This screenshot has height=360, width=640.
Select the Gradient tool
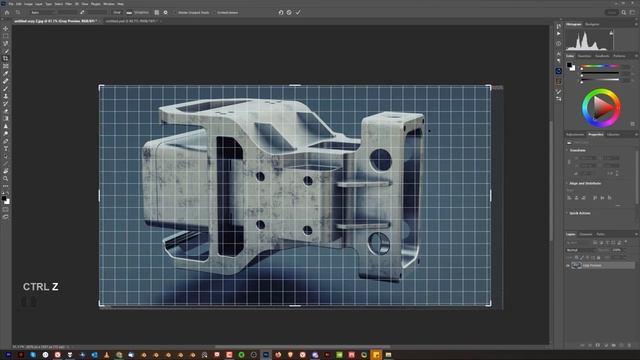6,118
